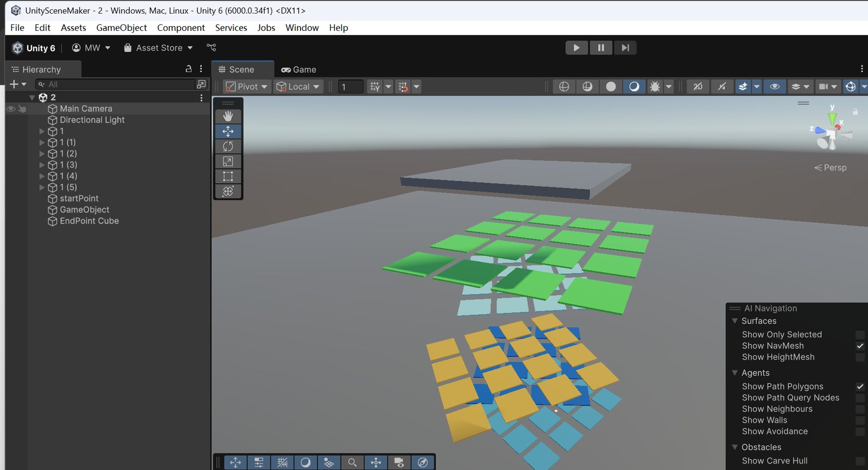Enable Show Path Query Nodes checkbox
Viewport: 868px width, 470px height.
tap(860, 398)
